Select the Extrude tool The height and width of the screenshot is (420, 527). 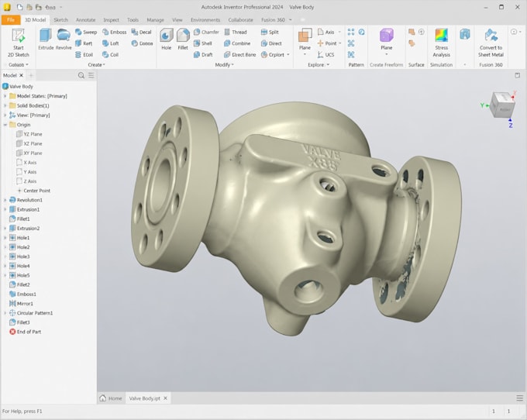46,40
